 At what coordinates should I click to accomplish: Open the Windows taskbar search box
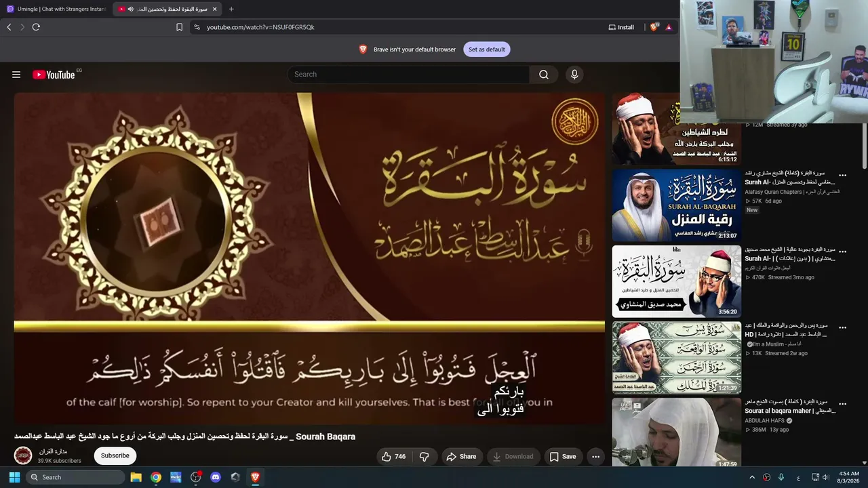click(75, 477)
